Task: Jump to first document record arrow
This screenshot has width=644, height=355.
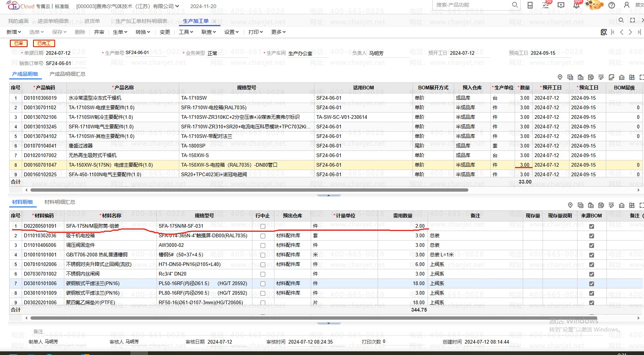Action: pyautogui.click(x=613, y=32)
